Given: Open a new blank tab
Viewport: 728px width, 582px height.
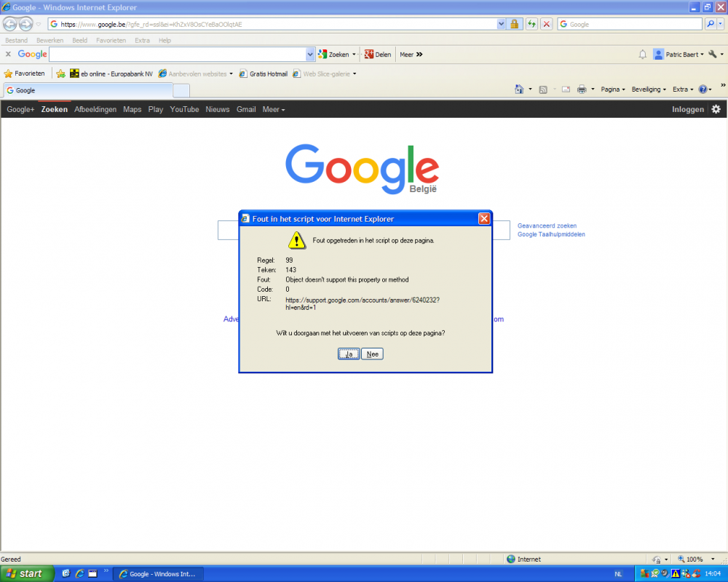Looking at the screenshot, I should 181,91.
